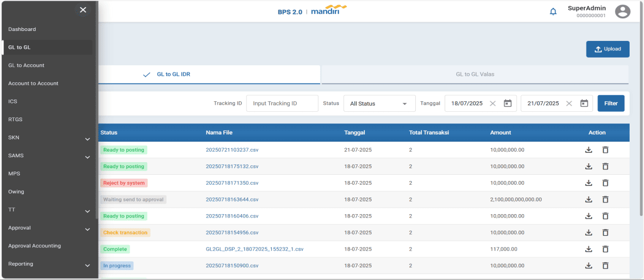This screenshot has width=644, height=280.
Task: Open link 20250718171350.csv
Action: pos(232,183)
